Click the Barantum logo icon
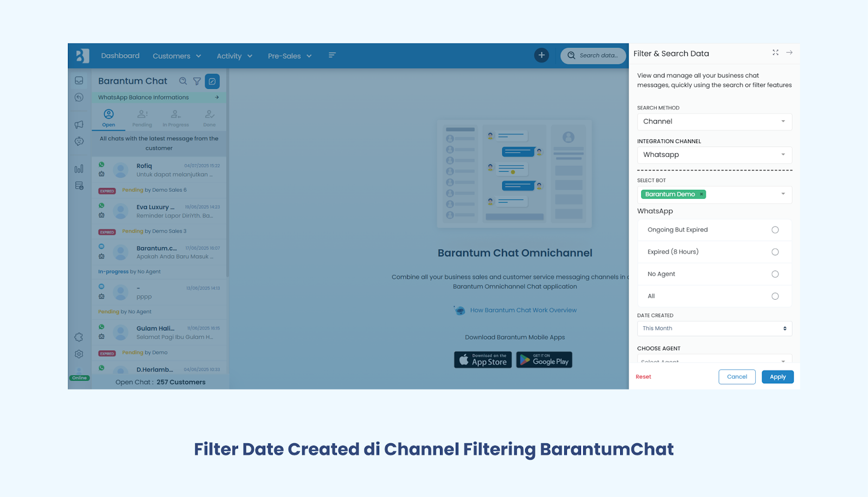Image resolution: width=868 pixels, height=497 pixels. (82, 56)
